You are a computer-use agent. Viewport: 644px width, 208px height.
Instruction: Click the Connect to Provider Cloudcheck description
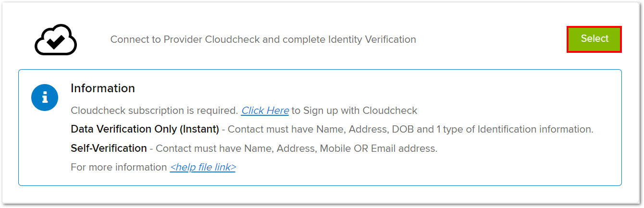click(263, 39)
